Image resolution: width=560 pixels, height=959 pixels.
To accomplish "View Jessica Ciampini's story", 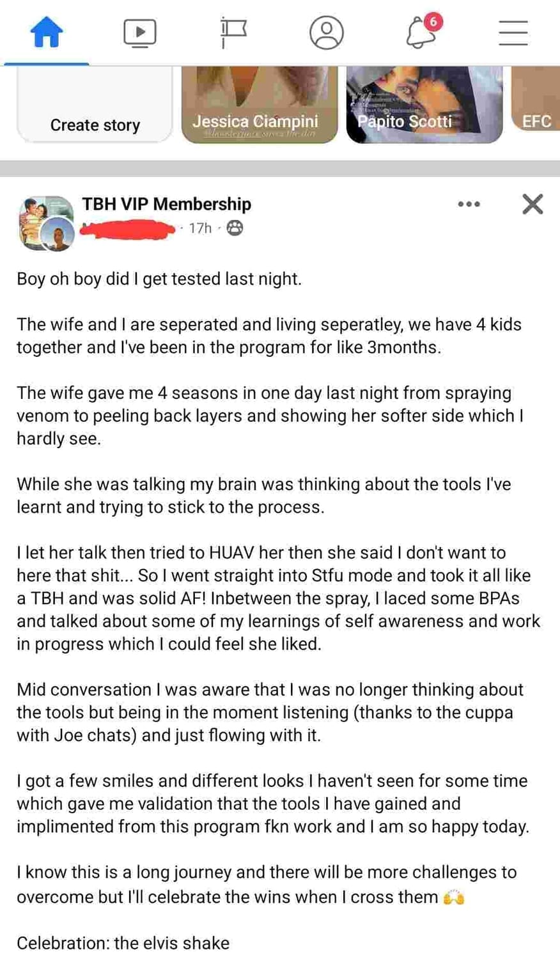I will pos(259,105).
